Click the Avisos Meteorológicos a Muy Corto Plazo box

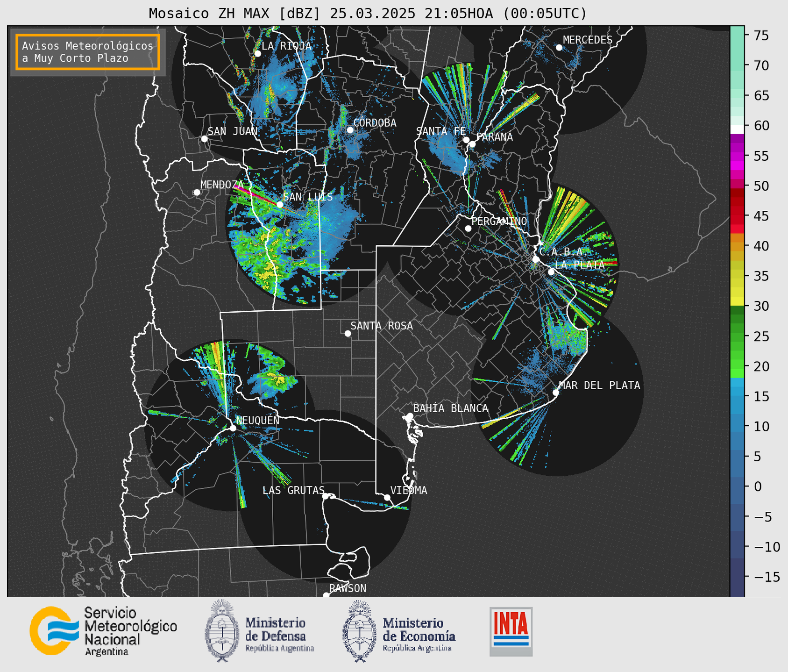88,52
